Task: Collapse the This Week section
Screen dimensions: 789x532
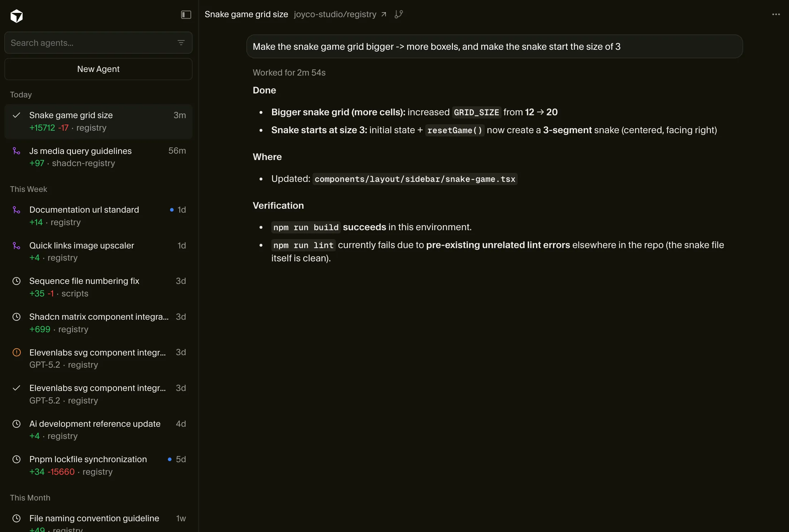Action: point(28,189)
